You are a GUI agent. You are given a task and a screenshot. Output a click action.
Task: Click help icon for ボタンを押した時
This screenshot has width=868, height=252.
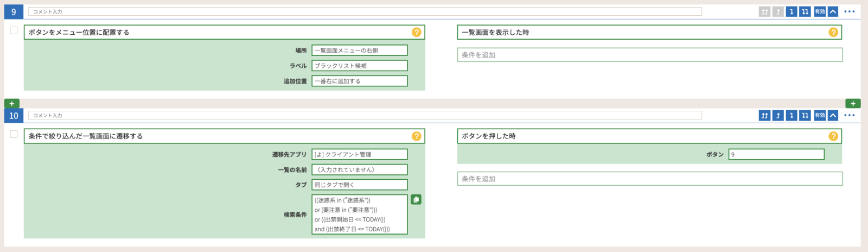(833, 136)
